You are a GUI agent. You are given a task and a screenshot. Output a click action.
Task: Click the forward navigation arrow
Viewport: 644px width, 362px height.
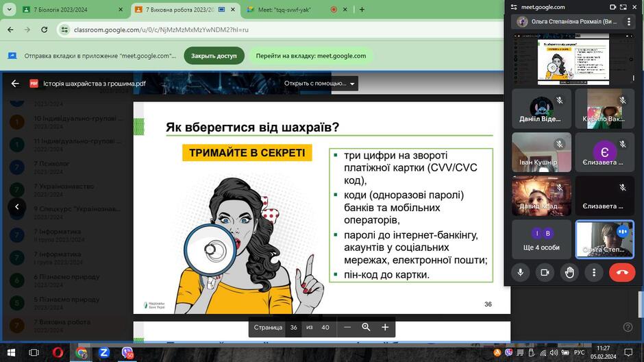[27, 29]
